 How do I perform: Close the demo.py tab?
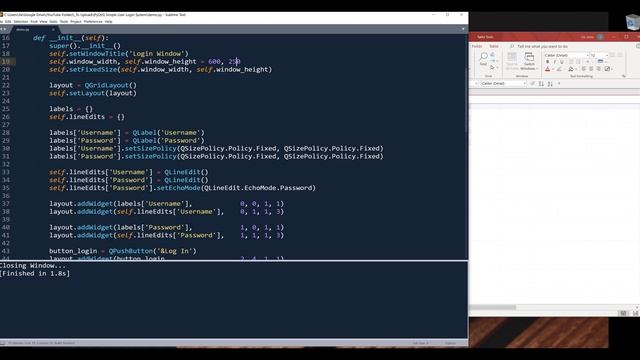53,29
